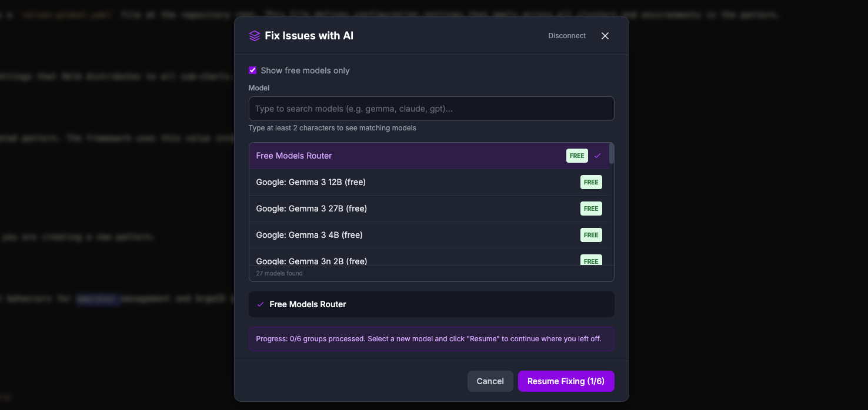
Task: Select Google: Gemma 3n 2B (free)
Action: pyautogui.click(x=353, y=261)
